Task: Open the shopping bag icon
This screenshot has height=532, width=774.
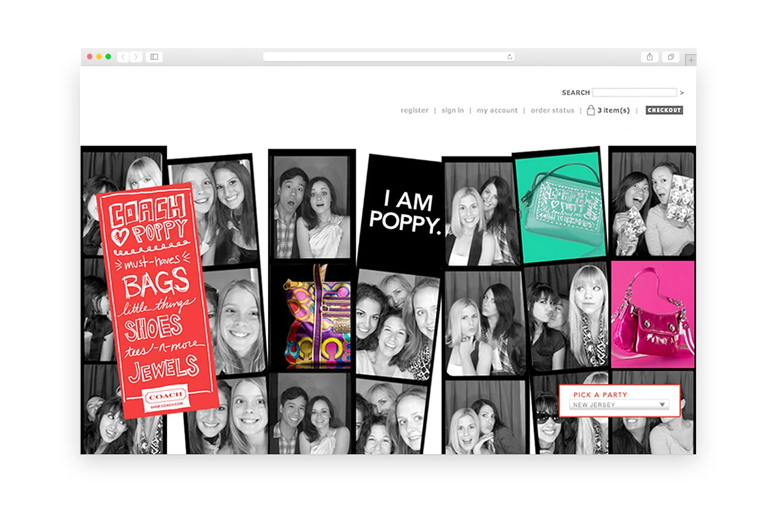Action: pyautogui.click(x=591, y=110)
